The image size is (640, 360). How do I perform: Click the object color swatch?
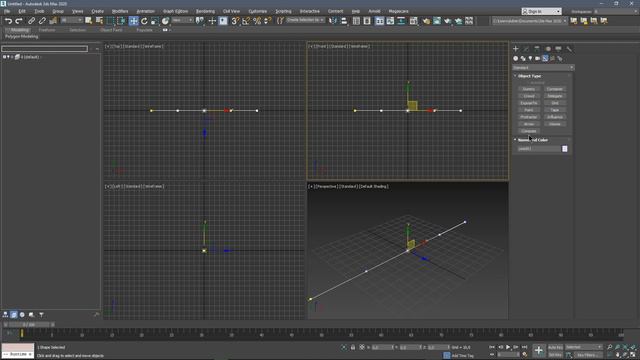coord(564,149)
